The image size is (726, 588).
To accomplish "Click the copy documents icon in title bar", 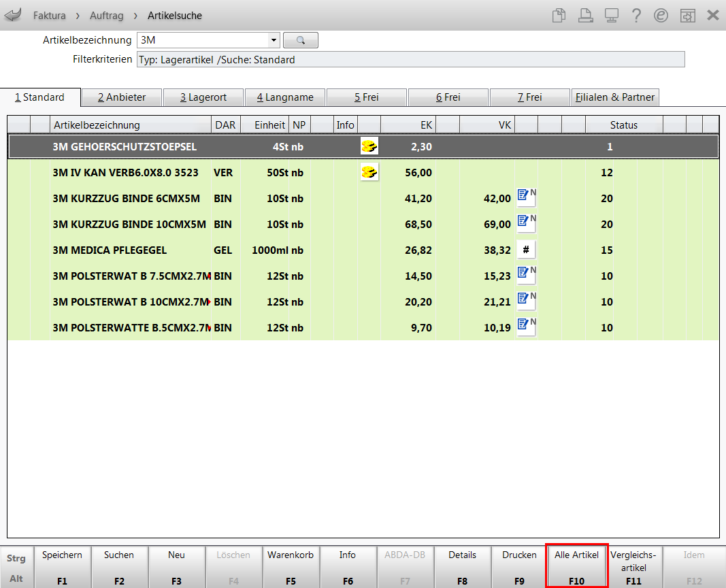I will pyautogui.click(x=559, y=15).
